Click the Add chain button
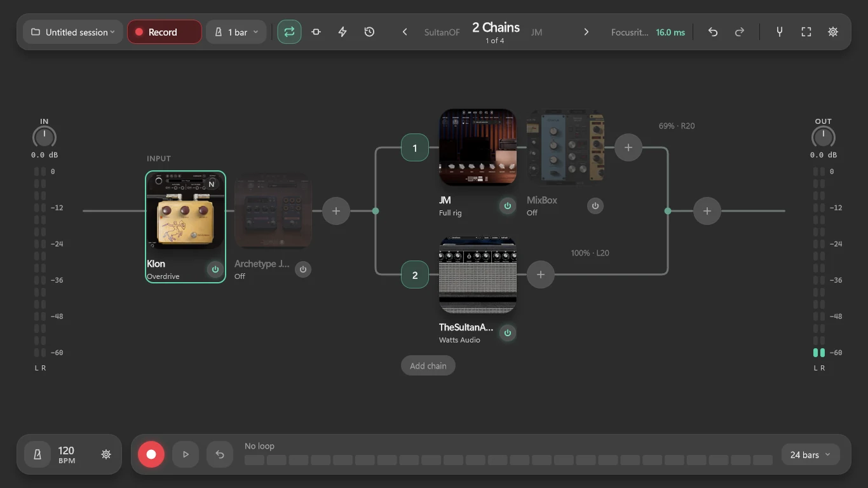The image size is (868, 488). [428, 365]
